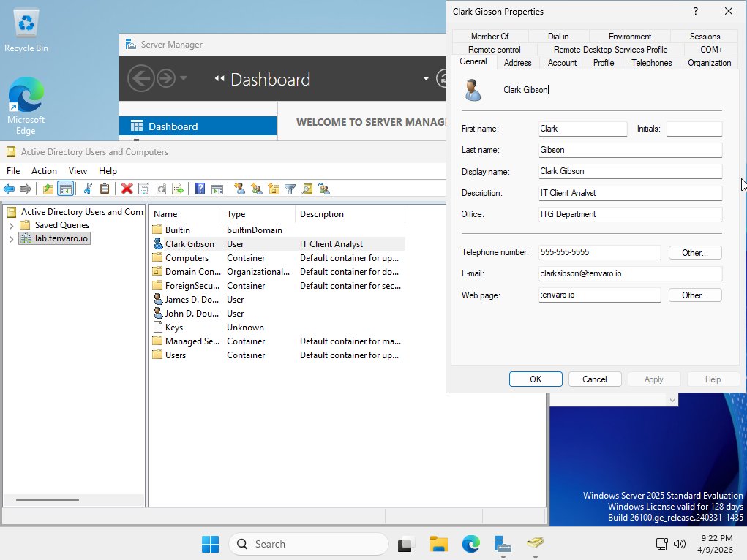Open the Help menu in ADUC

(108, 171)
